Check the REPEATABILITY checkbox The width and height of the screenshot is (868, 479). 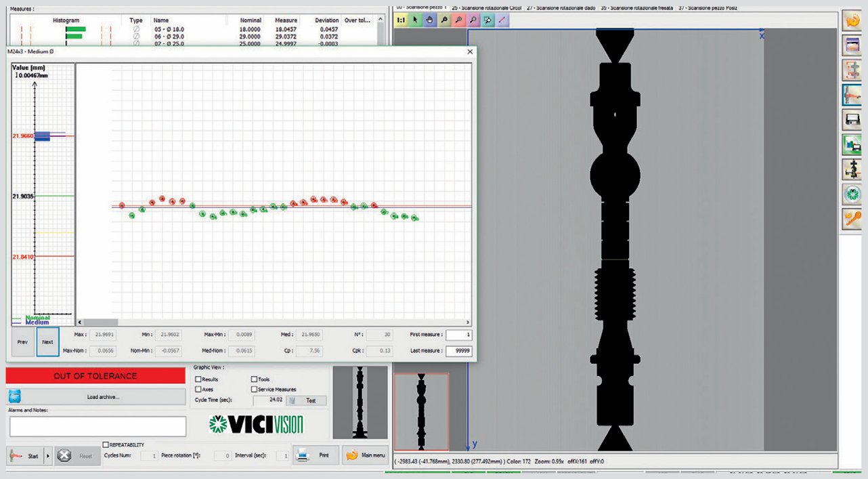(106, 444)
